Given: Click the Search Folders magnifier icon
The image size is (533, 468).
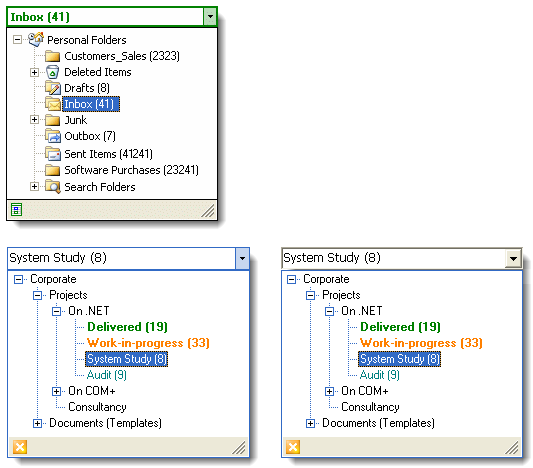Looking at the screenshot, I should click(53, 187).
